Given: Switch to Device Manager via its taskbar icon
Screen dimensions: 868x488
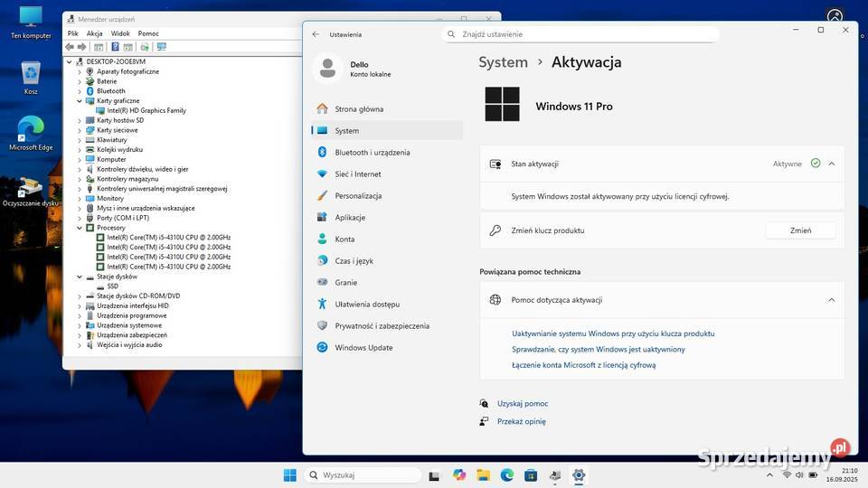Looking at the screenshot, I should (x=555, y=474).
